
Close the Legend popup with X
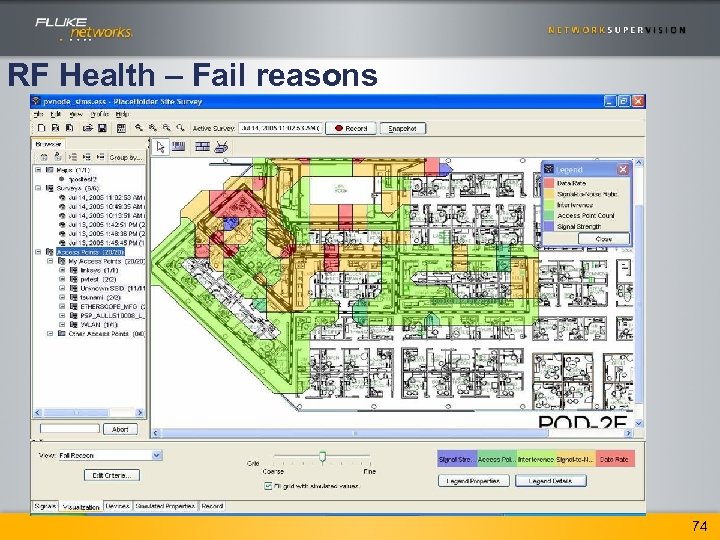tap(623, 169)
